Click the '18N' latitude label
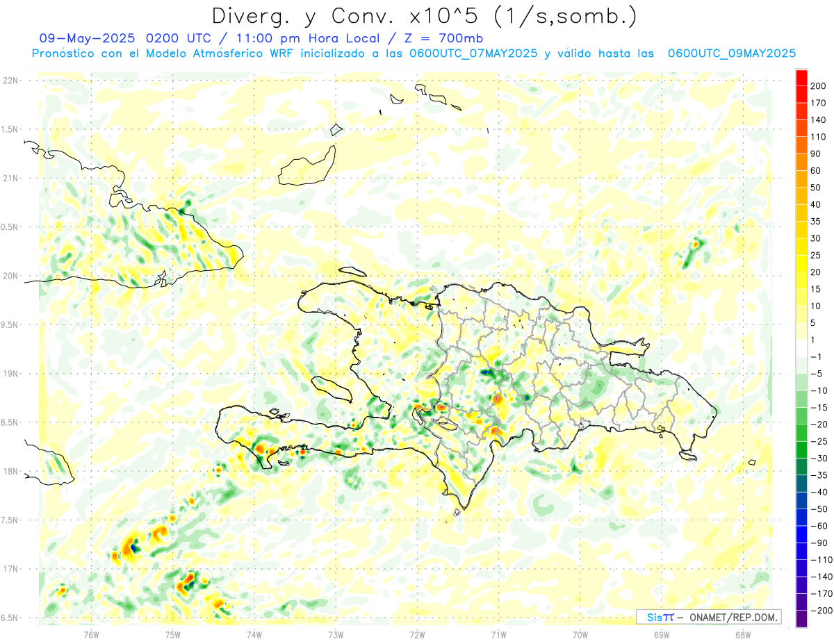The image size is (834, 644). coord(10,472)
